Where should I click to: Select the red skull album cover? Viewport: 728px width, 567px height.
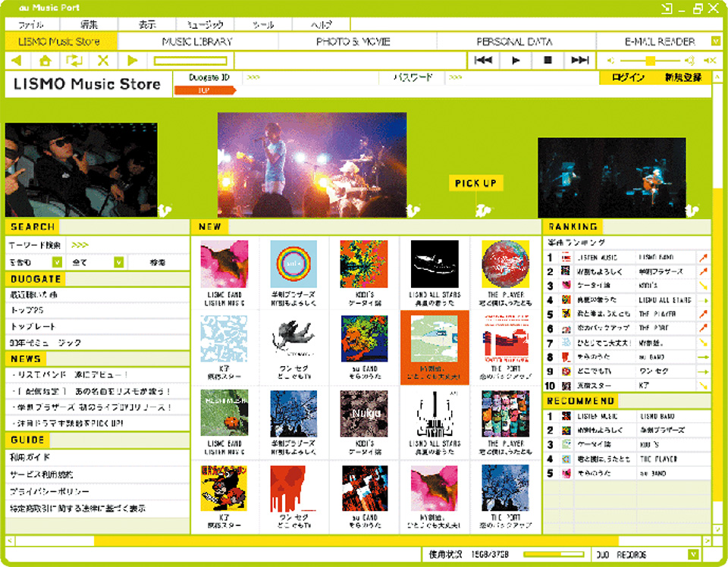click(293, 488)
